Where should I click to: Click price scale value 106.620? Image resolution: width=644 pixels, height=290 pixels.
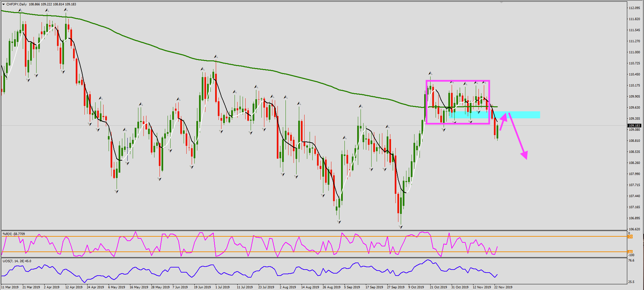pos(635,229)
